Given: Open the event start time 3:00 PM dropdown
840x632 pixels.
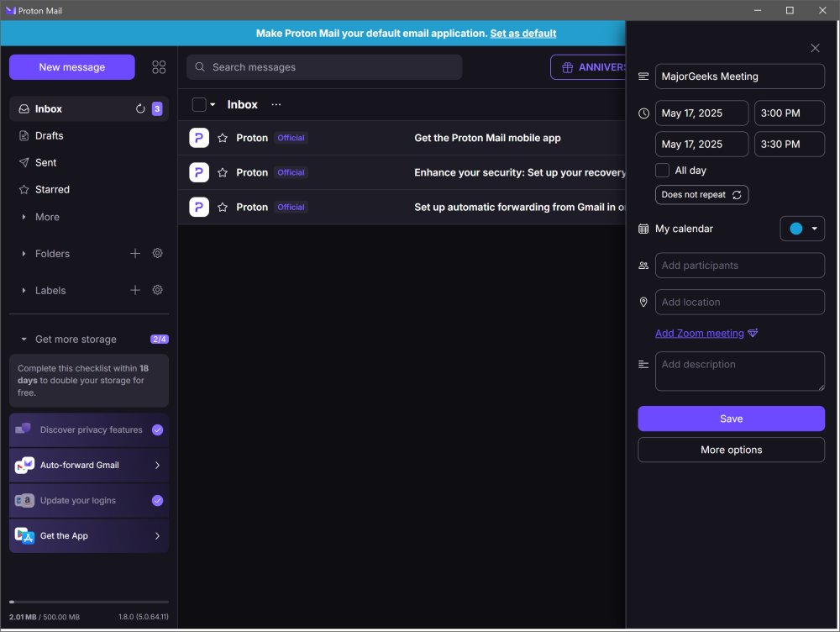Looking at the screenshot, I should coord(789,113).
